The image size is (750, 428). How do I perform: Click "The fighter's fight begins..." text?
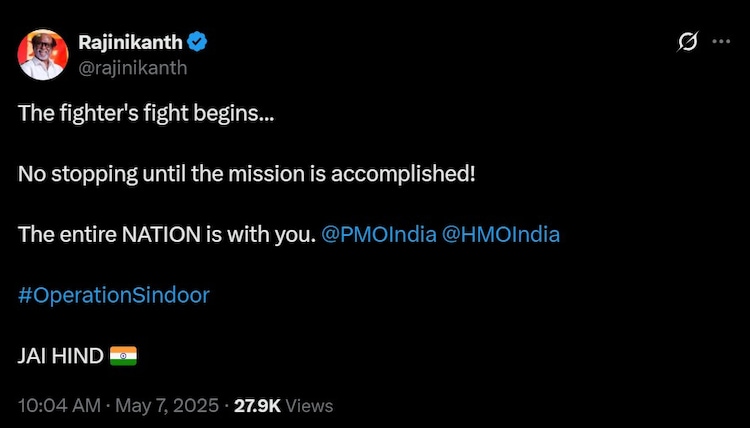click(145, 113)
